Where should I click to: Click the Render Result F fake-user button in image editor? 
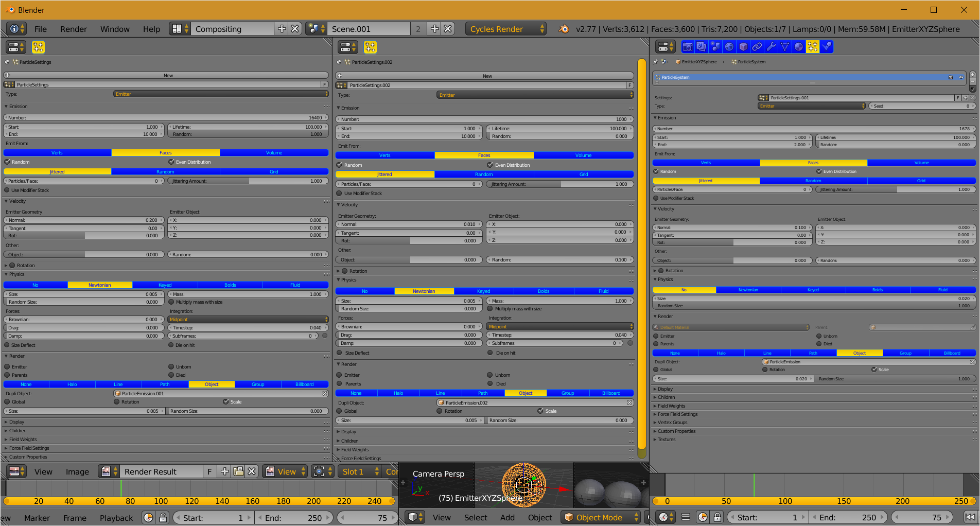(209, 471)
